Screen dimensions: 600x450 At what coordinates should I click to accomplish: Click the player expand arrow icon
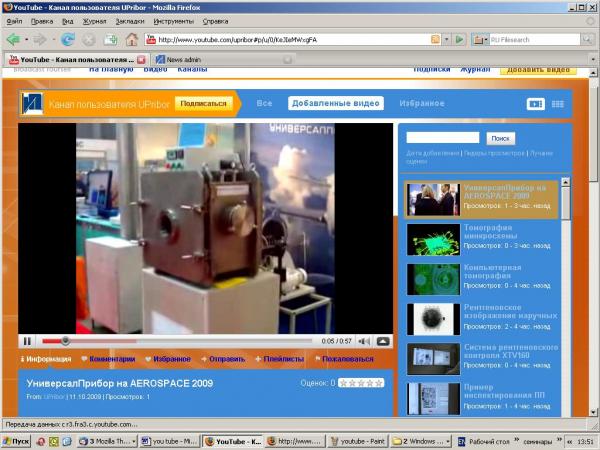tap(383, 341)
